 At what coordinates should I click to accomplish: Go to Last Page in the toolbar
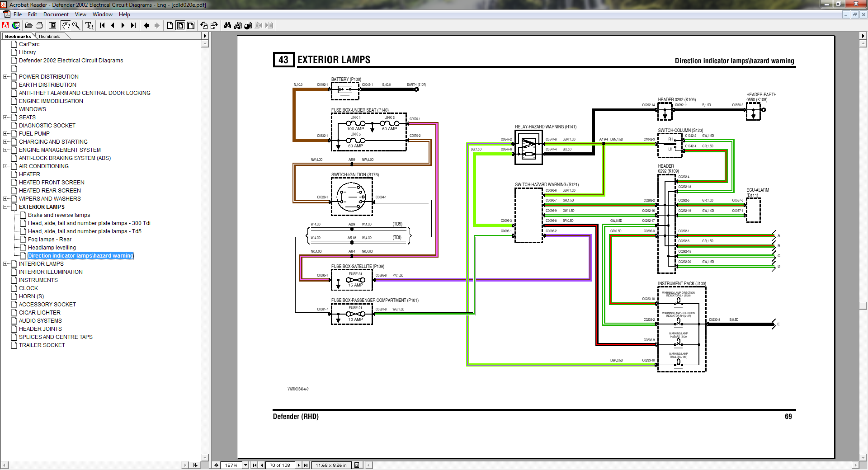pyautogui.click(x=133, y=25)
